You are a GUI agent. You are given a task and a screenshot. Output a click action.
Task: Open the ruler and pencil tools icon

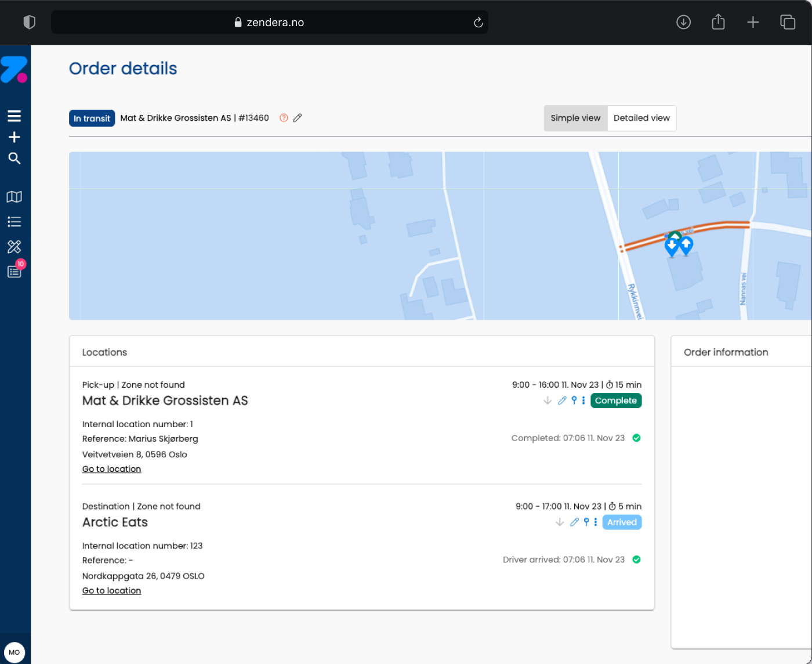14,247
